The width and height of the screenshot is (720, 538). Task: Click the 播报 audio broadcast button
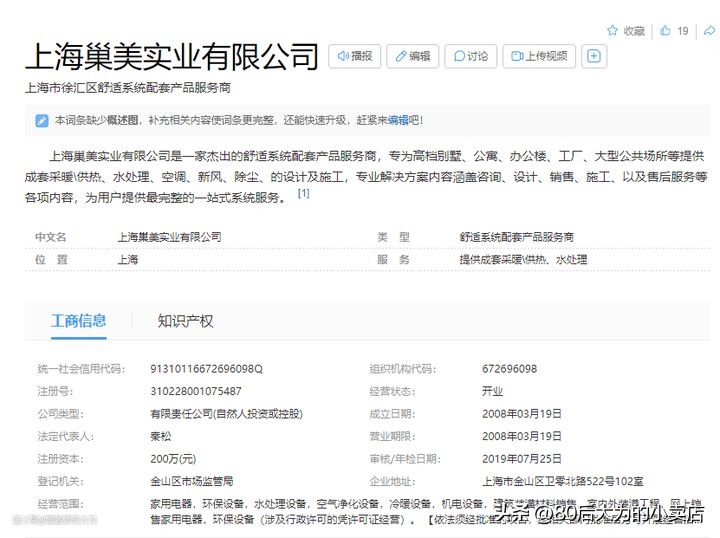tap(354, 56)
